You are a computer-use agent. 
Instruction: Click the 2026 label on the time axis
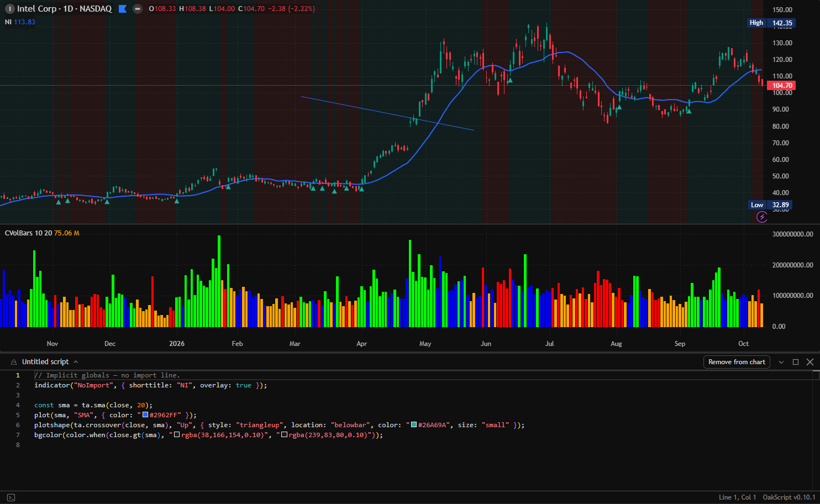(177, 344)
